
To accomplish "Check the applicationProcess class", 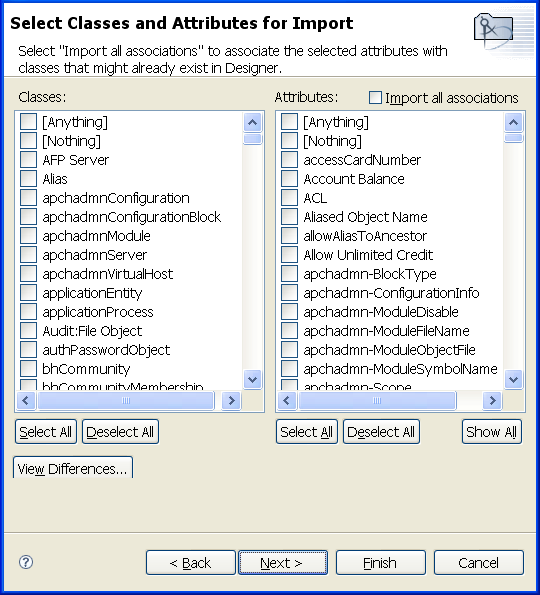I will coord(28,312).
